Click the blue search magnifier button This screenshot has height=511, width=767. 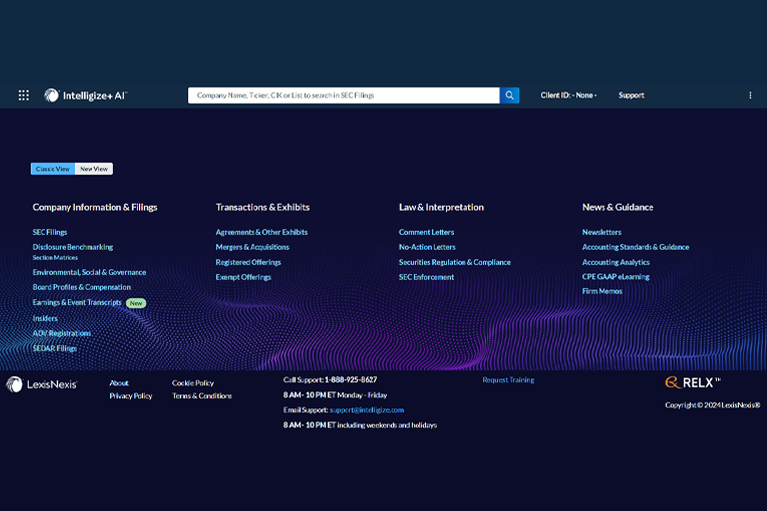tap(509, 95)
